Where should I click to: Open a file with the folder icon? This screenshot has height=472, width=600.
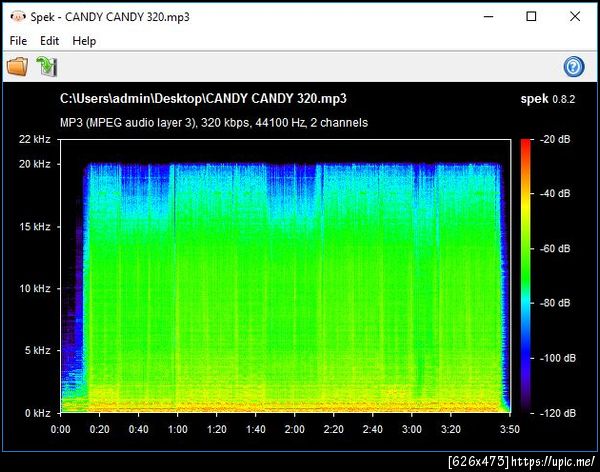coord(17,67)
